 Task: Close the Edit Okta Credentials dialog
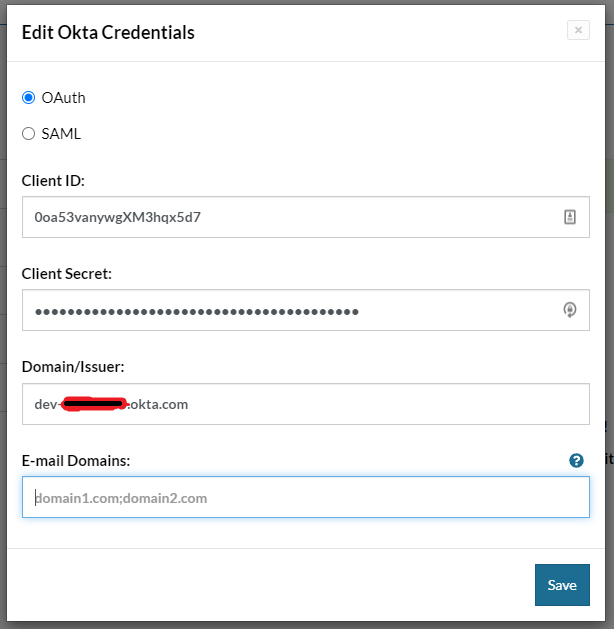578,31
